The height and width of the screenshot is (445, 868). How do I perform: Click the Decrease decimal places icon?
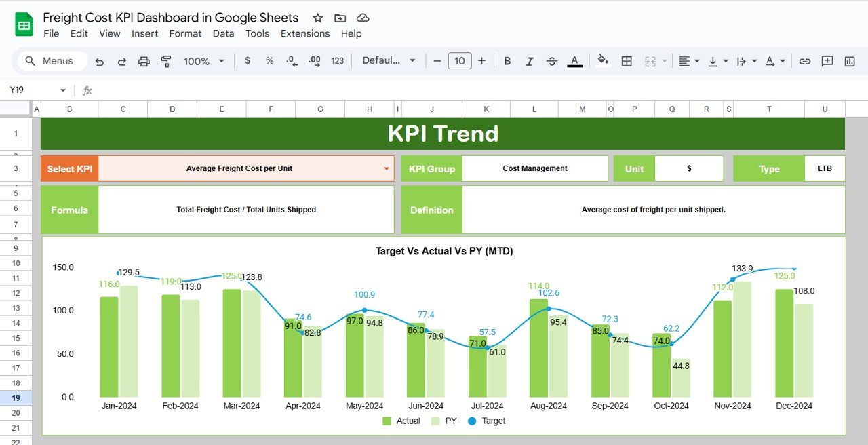291,60
